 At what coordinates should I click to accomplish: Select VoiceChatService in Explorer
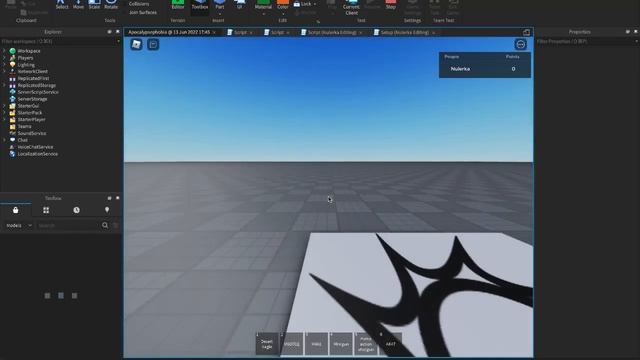point(35,147)
